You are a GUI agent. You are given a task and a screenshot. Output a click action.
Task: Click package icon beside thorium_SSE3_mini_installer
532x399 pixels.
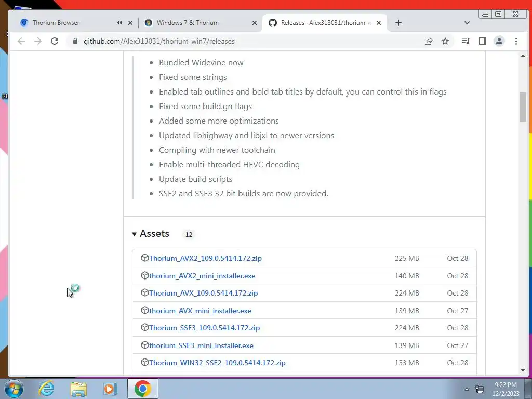[145, 345]
